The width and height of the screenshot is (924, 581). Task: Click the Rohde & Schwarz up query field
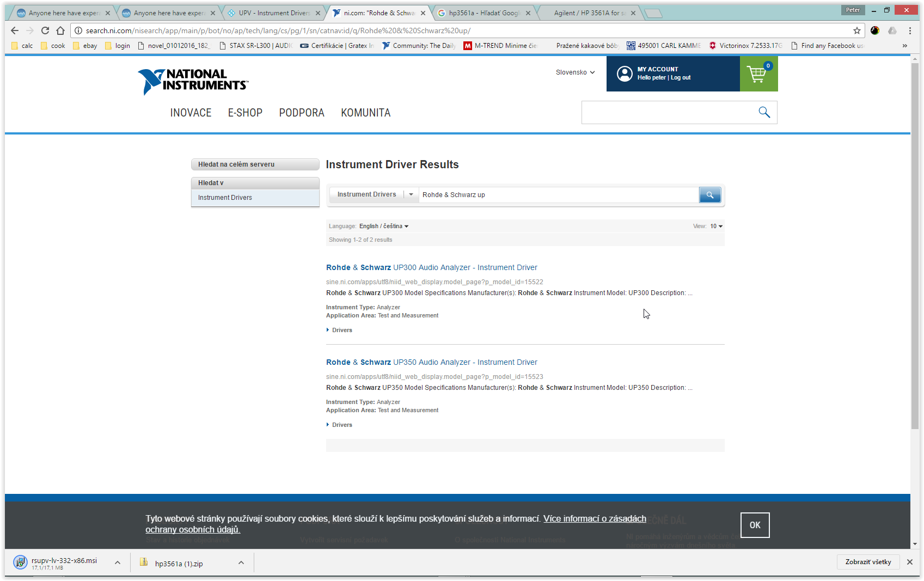point(559,195)
